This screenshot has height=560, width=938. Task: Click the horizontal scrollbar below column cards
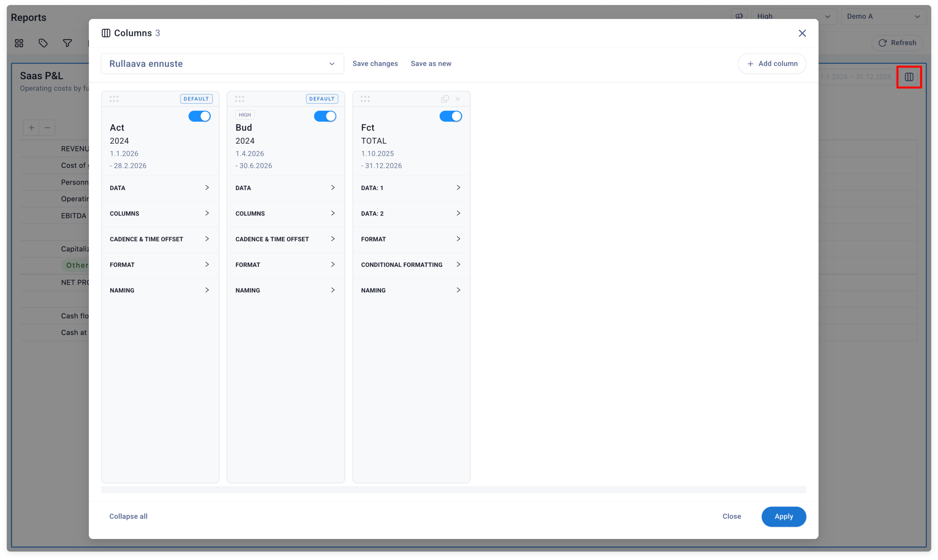pos(453,489)
